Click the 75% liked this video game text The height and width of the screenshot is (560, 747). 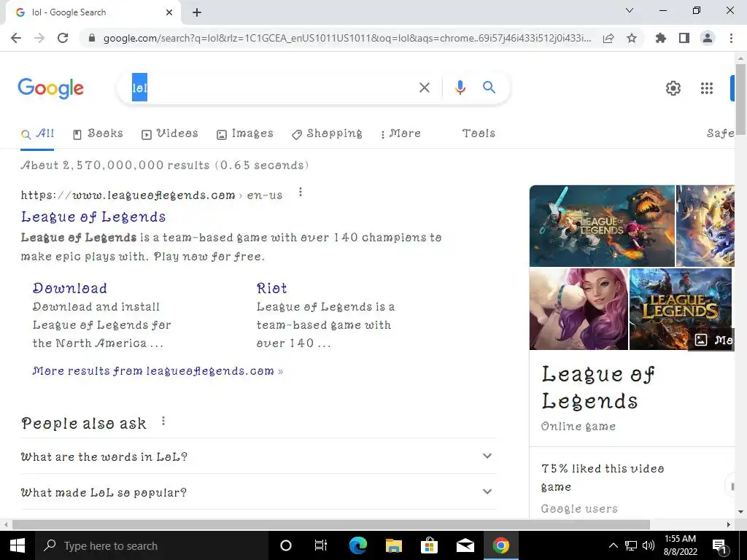pyautogui.click(x=603, y=478)
